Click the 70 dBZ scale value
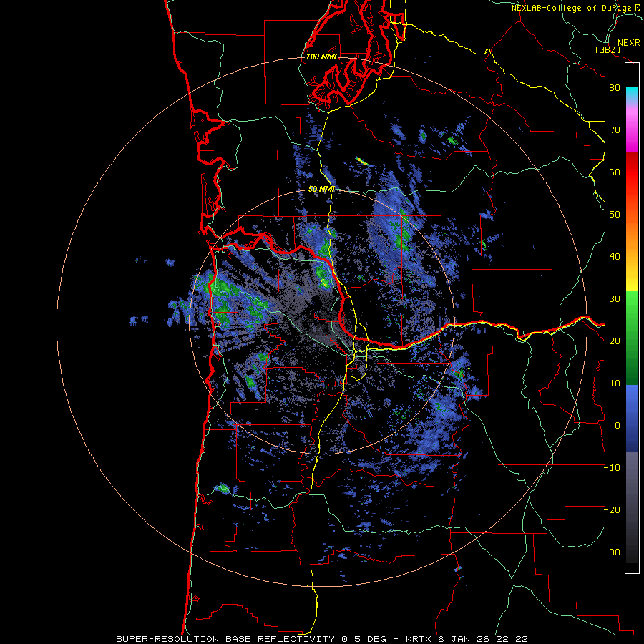This screenshot has width=644, height=644. click(615, 130)
